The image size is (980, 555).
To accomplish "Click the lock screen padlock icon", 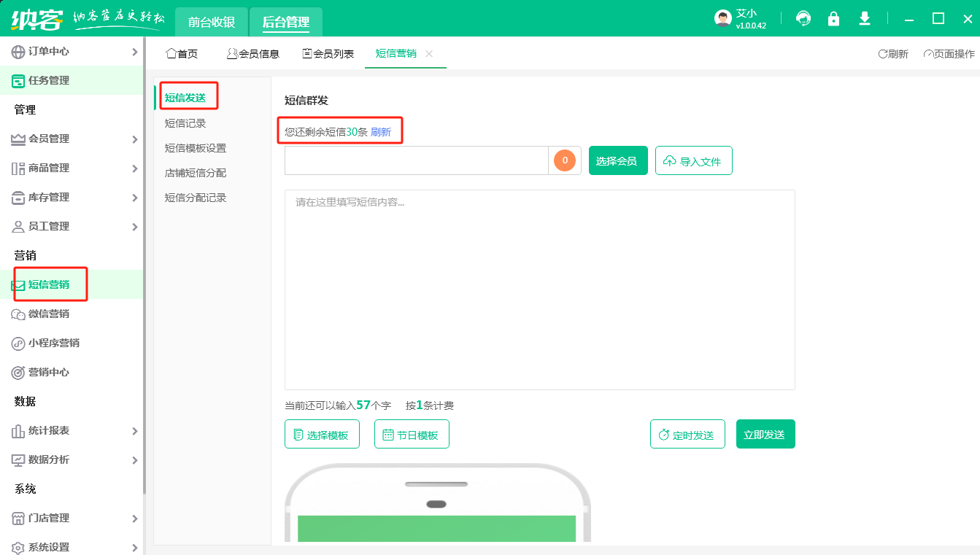I will point(833,19).
